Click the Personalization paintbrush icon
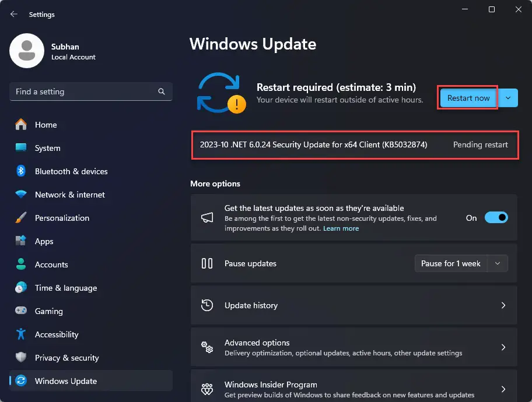 (21, 218)
